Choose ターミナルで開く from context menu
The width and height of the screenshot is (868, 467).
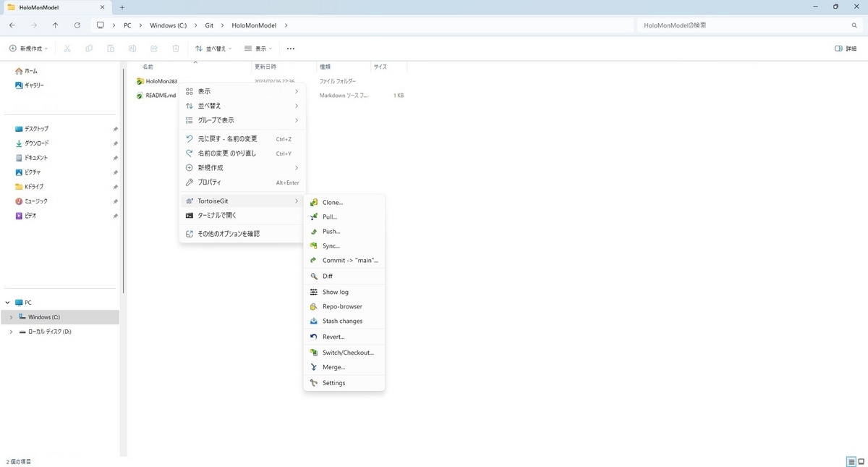218,215
